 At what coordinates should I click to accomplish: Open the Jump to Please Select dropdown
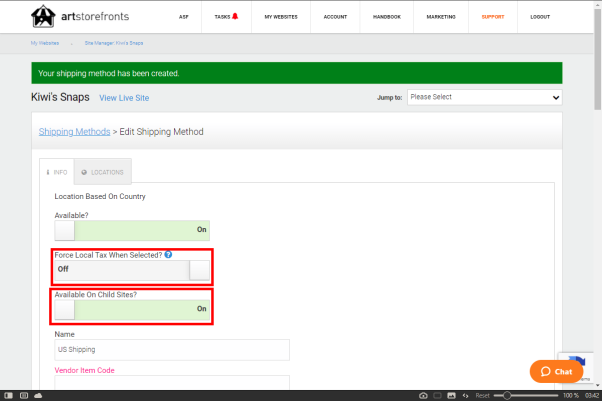[484, 97]
